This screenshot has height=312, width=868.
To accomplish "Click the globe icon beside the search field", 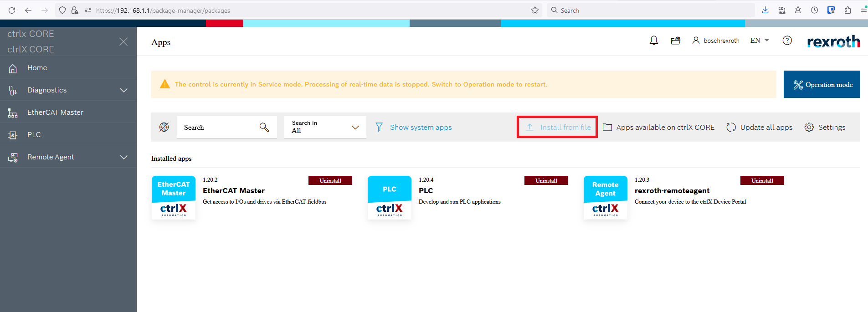I will pos(164,127).
